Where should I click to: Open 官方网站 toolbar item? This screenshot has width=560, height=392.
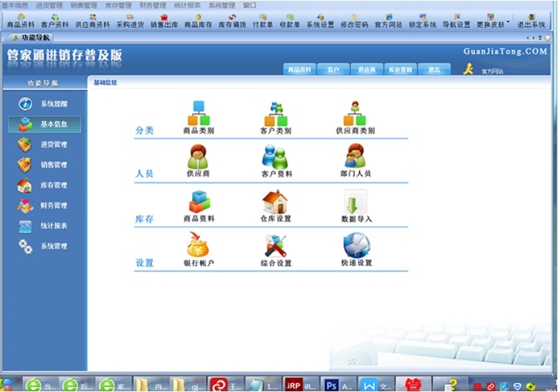(x=388, y=21)
